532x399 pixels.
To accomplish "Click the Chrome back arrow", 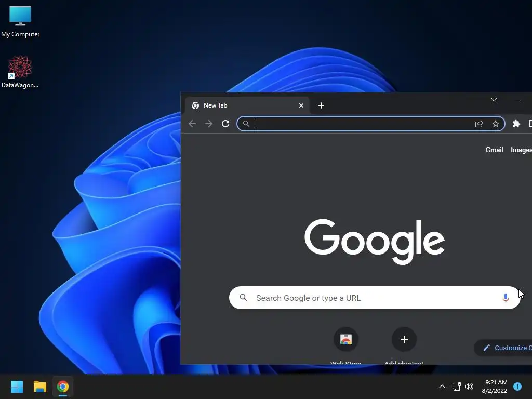I will pos(192,124).
